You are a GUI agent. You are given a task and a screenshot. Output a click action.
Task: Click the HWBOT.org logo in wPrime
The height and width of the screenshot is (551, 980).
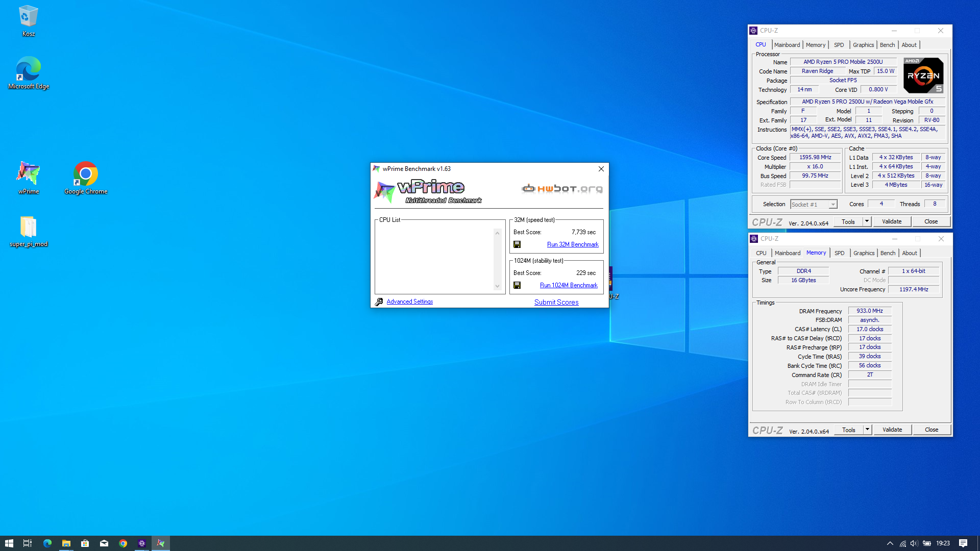(562, 188)
